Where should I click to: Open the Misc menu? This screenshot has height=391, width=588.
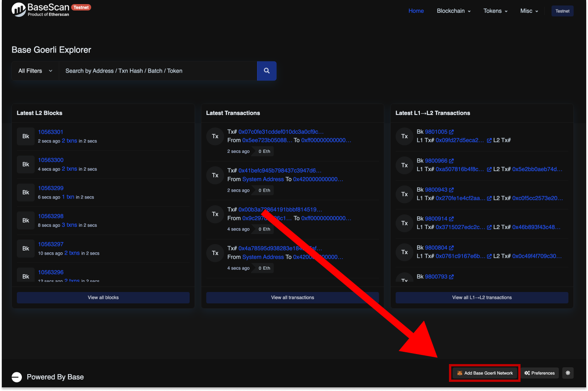coord(529,11)
